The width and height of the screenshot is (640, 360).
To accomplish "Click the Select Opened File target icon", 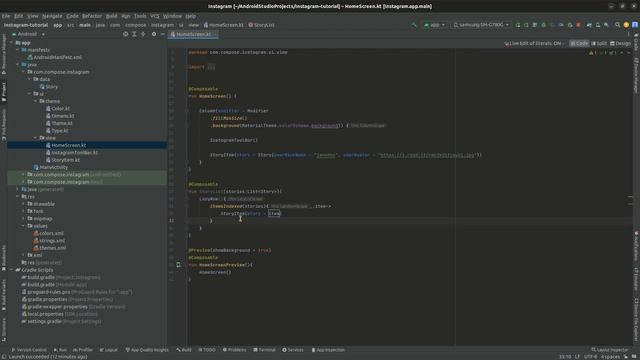I will [125, 34].
